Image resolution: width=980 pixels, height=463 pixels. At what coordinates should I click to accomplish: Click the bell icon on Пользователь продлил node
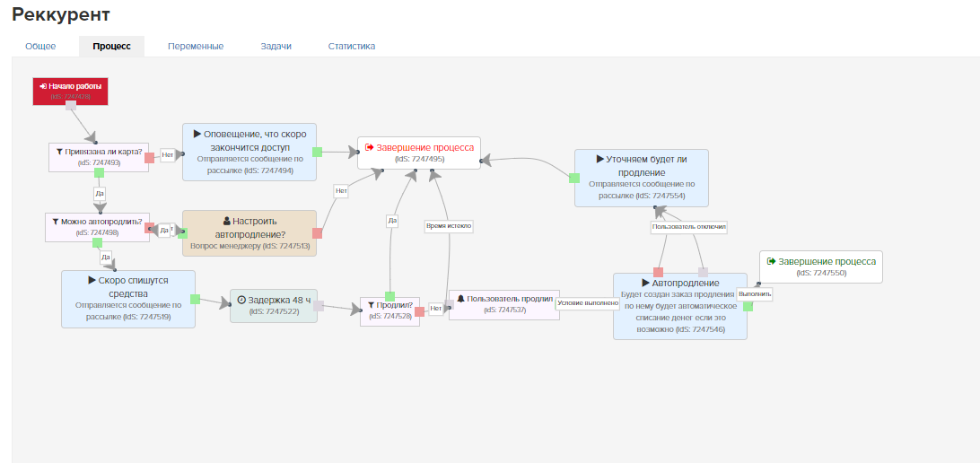(x=461, y=298)
